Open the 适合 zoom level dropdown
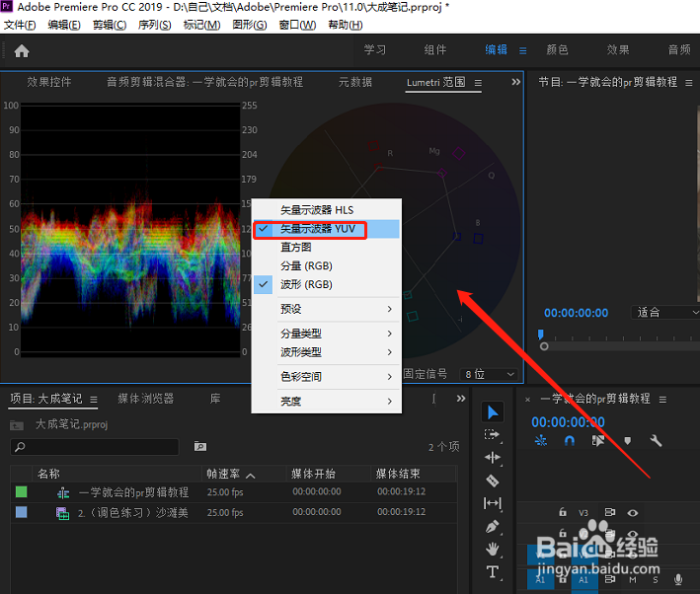Screen dimensions: 700x594 tap(665, 312)
